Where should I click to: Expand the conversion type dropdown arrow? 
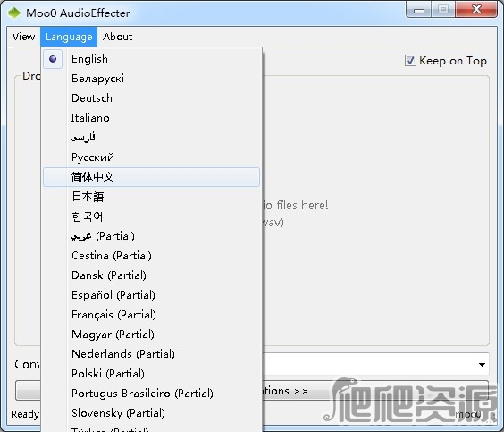tap(482, 364)
